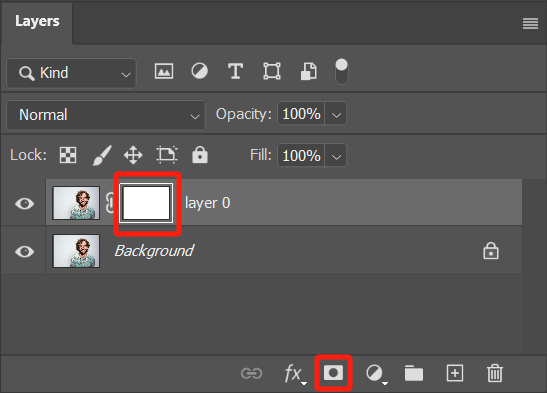
Task: Select layer 0 white mask thumbnail
Action: tap(147, 203)
